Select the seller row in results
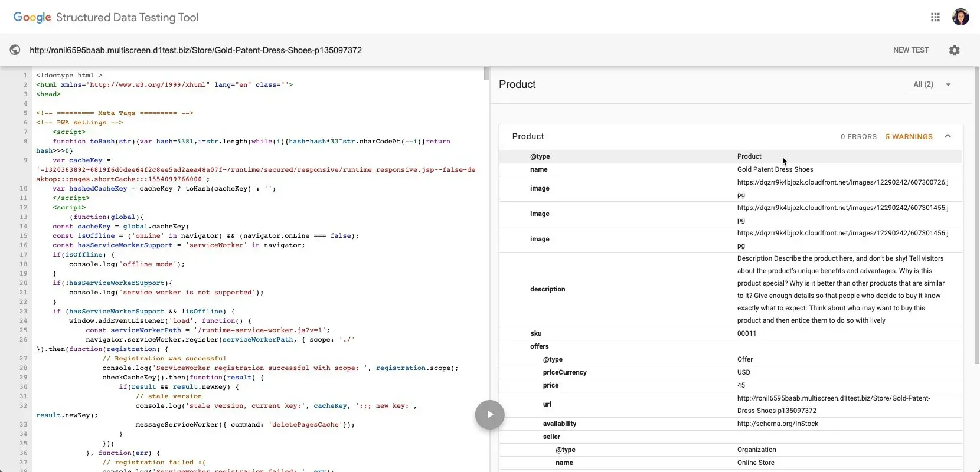980x472 pixels. pyautogui.click(x=731, y=437)
